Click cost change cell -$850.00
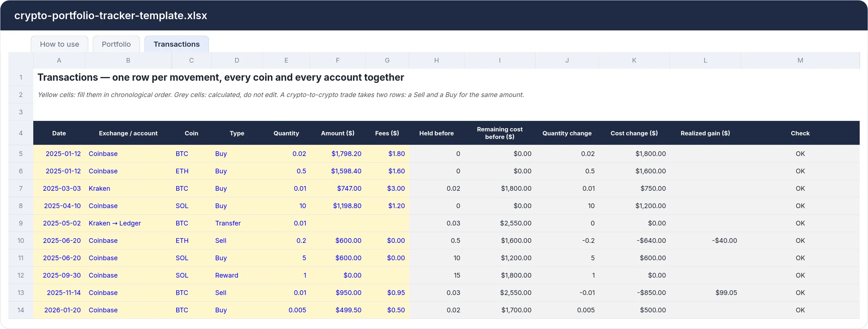868x329 pixels. click(634, 293)
